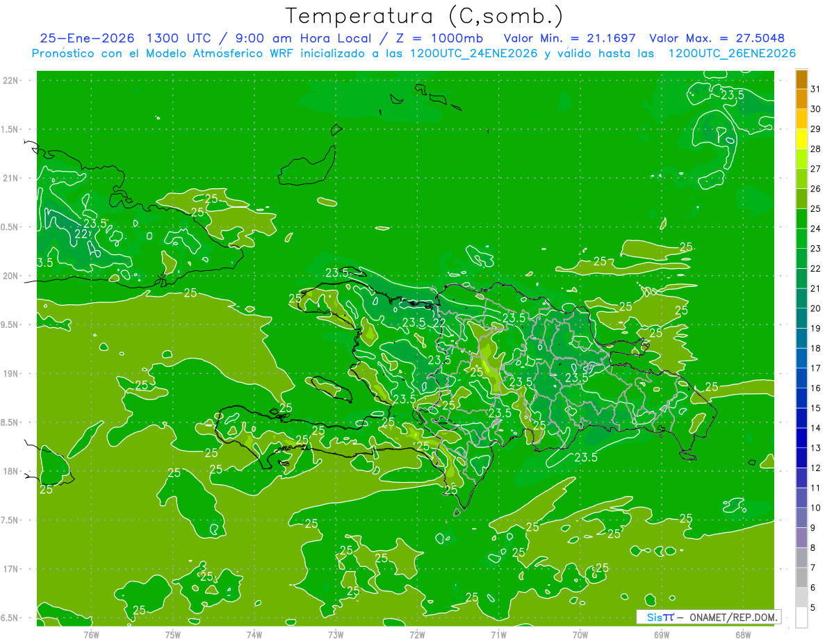
Task: Click the '74W' longitude axis label
Action: pos(254,634)
